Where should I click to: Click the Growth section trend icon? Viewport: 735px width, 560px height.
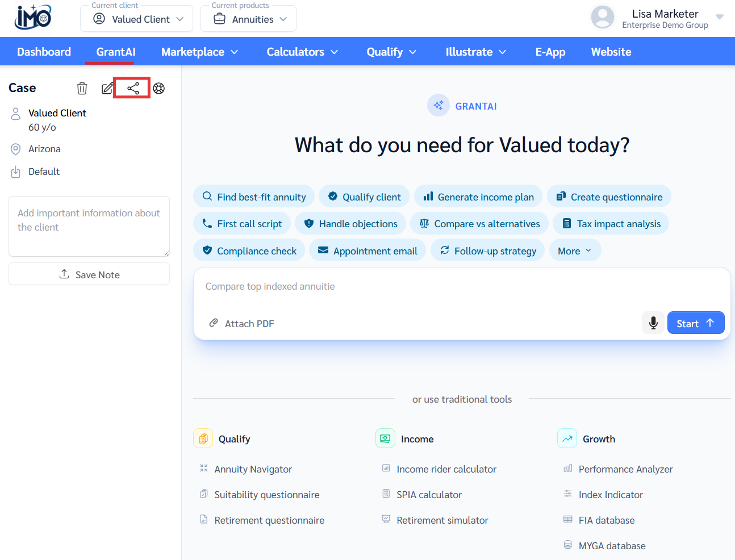567,438
